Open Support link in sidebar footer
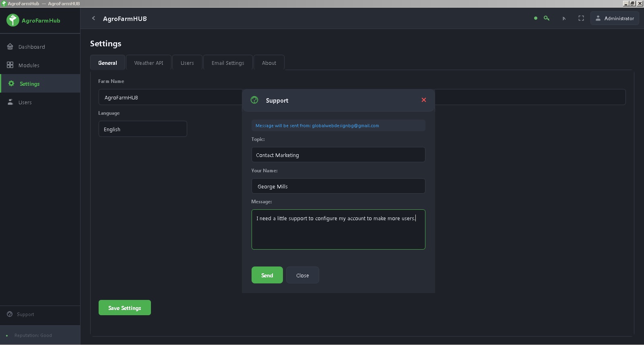The width and height of the screenshot is (644, 345). click(x=40, y=314)
